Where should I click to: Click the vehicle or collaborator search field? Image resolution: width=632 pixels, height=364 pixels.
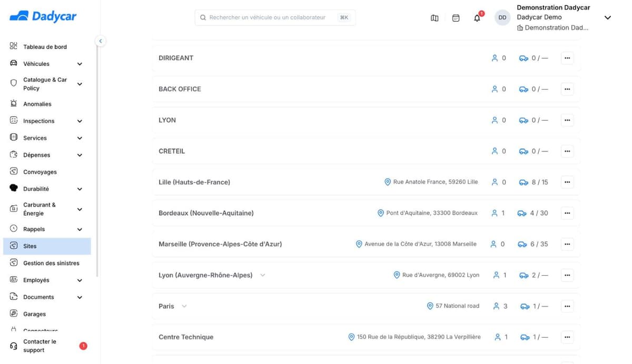coord(275,17)
